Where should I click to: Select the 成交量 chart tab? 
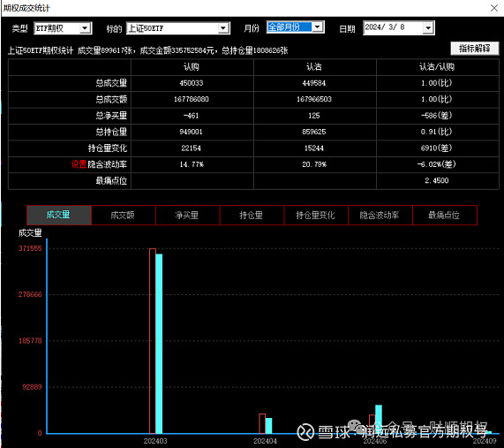pos(59,215)
